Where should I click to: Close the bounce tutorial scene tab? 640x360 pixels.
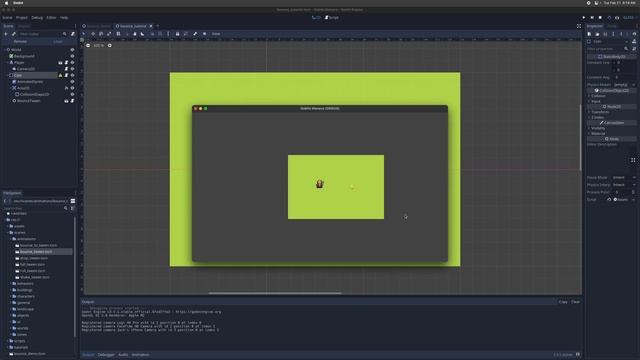tap(151, 26)
